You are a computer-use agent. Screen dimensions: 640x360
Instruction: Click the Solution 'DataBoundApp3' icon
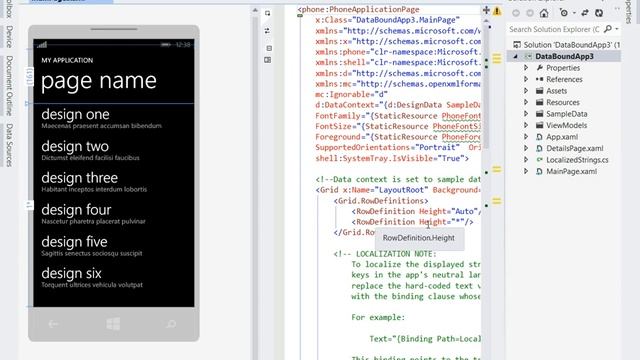point(517,44)
